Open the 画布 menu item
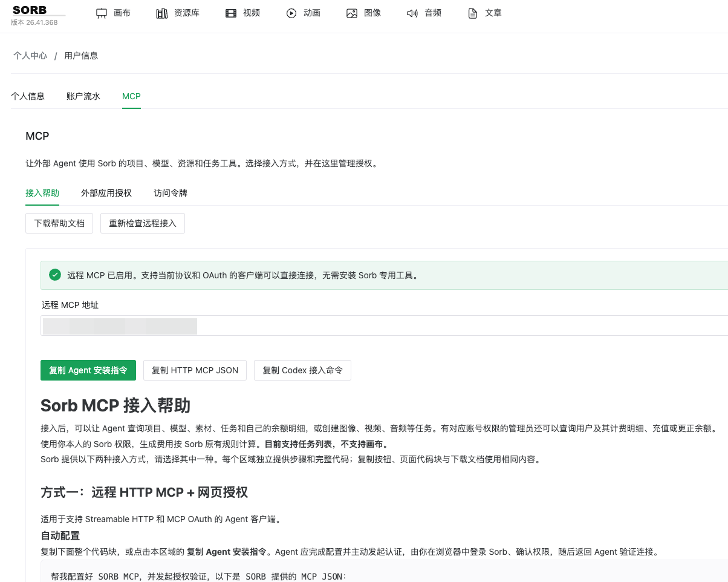The height and width of the screenshot is (582, 728). 114,13
